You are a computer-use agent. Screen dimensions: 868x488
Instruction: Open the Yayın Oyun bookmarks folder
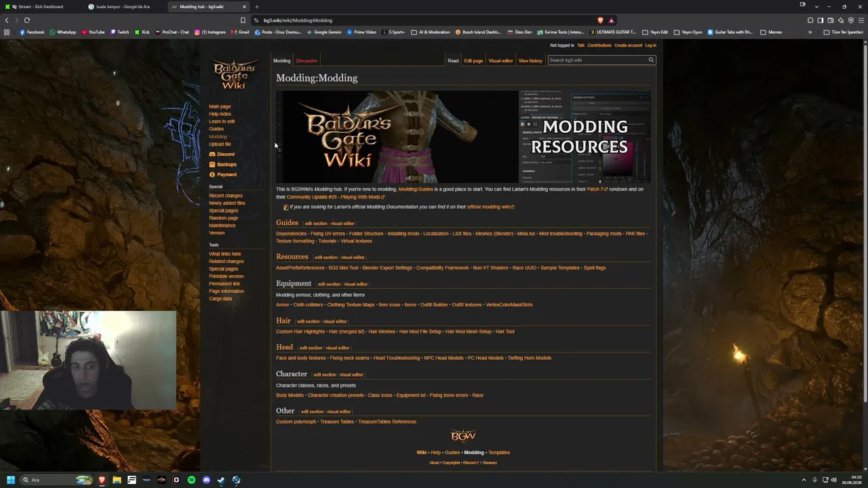(688, 32)
